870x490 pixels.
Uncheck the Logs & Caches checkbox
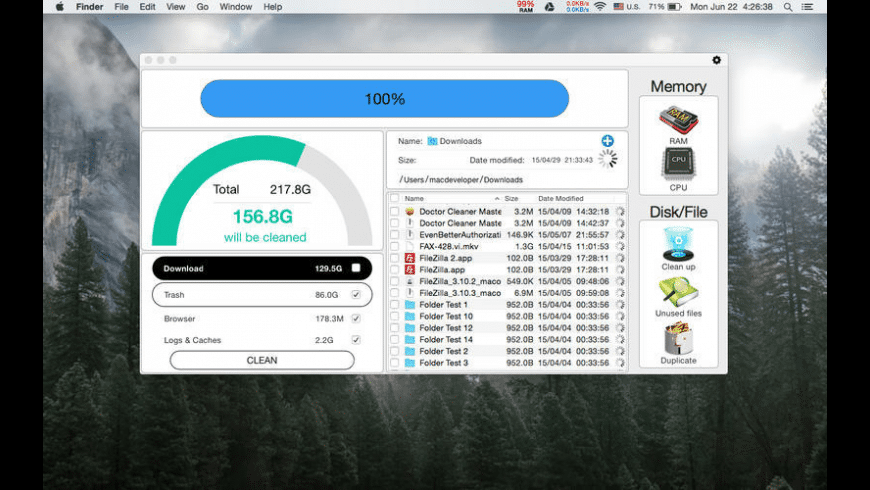tap(356, 340)
